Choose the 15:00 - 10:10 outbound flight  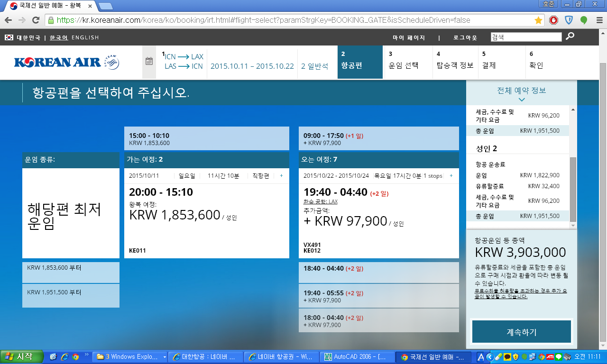[207, 138]
